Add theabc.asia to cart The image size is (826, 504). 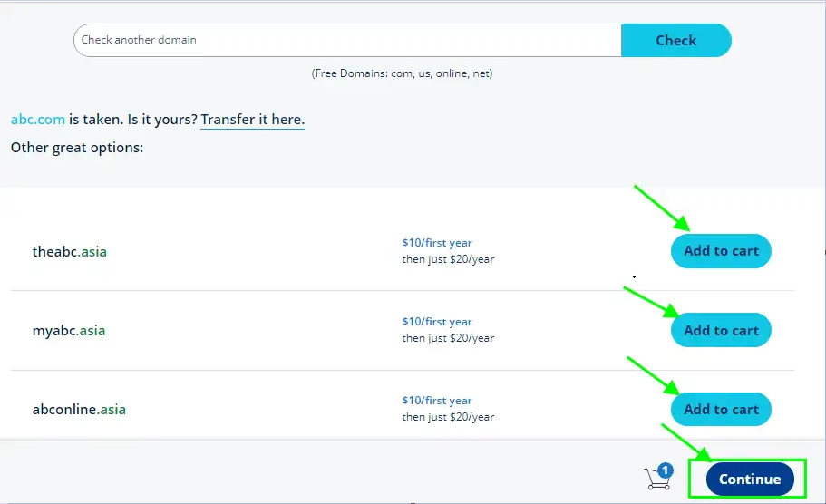[x=721, y=251]
